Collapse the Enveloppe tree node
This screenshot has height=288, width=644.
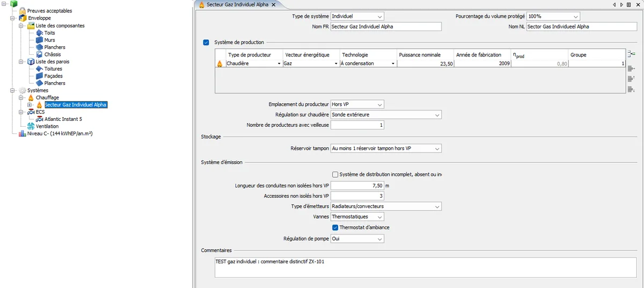[13, 18]
